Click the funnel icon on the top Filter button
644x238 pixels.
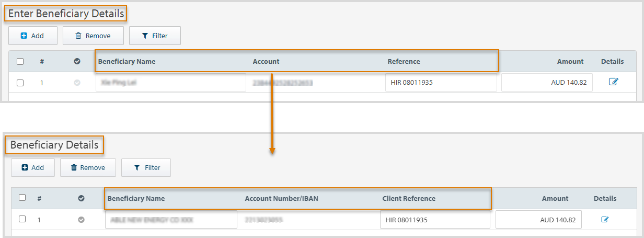[146, 36]
